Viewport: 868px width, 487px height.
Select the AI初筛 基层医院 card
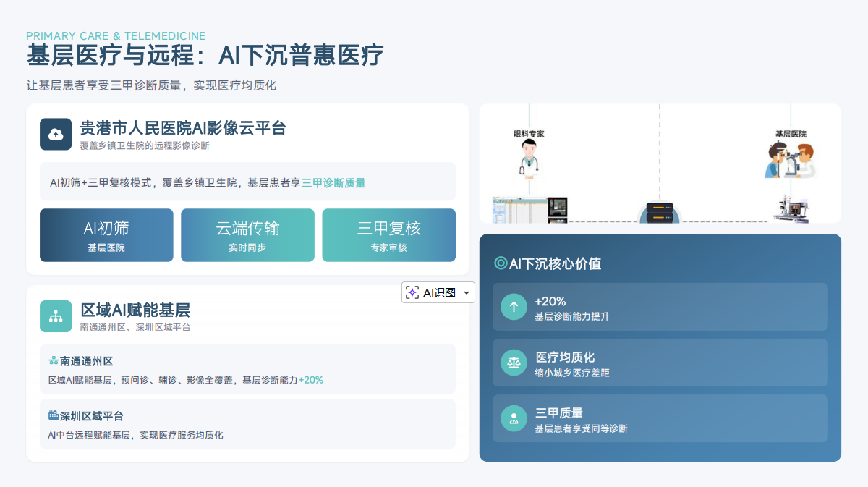coord(106,235)
